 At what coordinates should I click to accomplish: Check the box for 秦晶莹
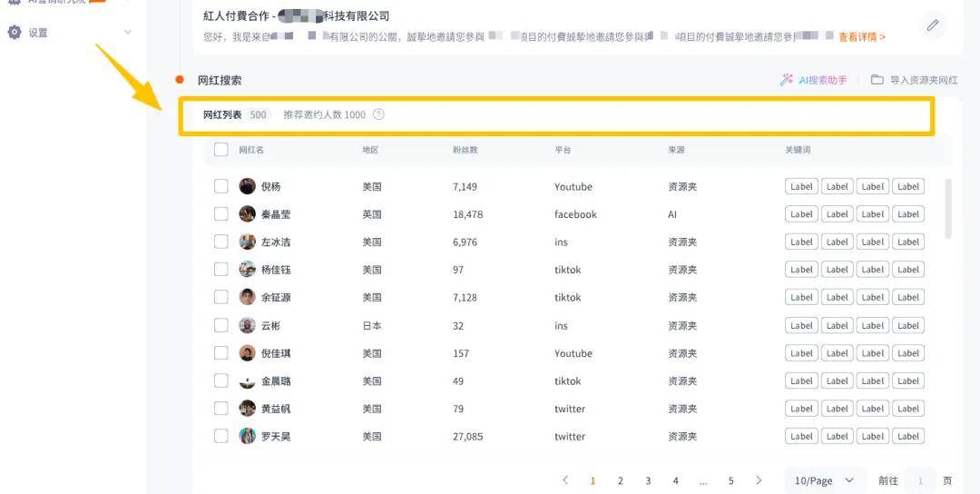[x=221, y=214]
